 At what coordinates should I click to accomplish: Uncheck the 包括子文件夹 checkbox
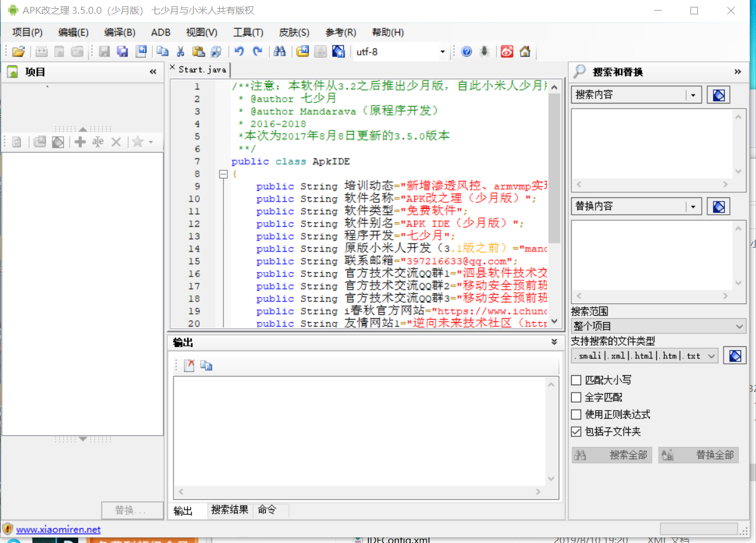576,431
